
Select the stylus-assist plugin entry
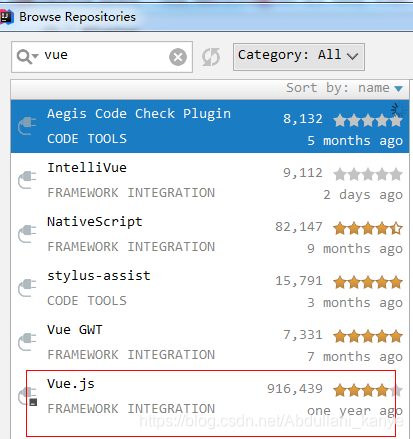210,288
